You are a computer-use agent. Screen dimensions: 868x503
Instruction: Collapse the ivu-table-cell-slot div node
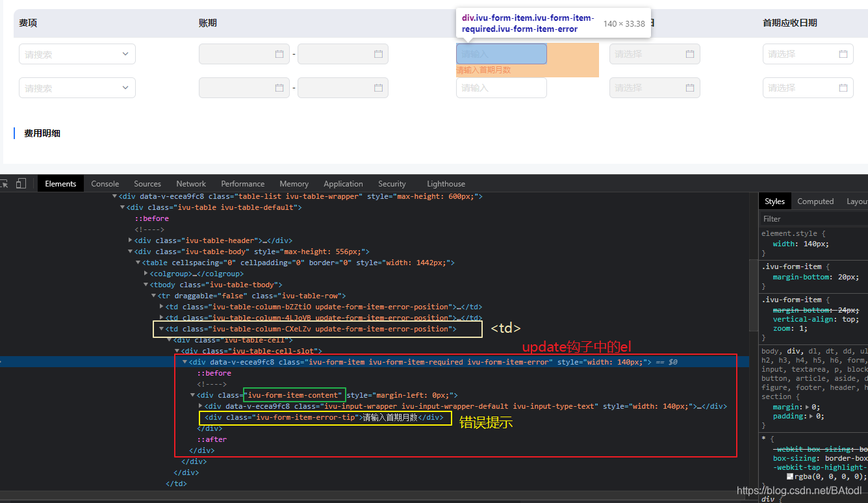(177, 351)
